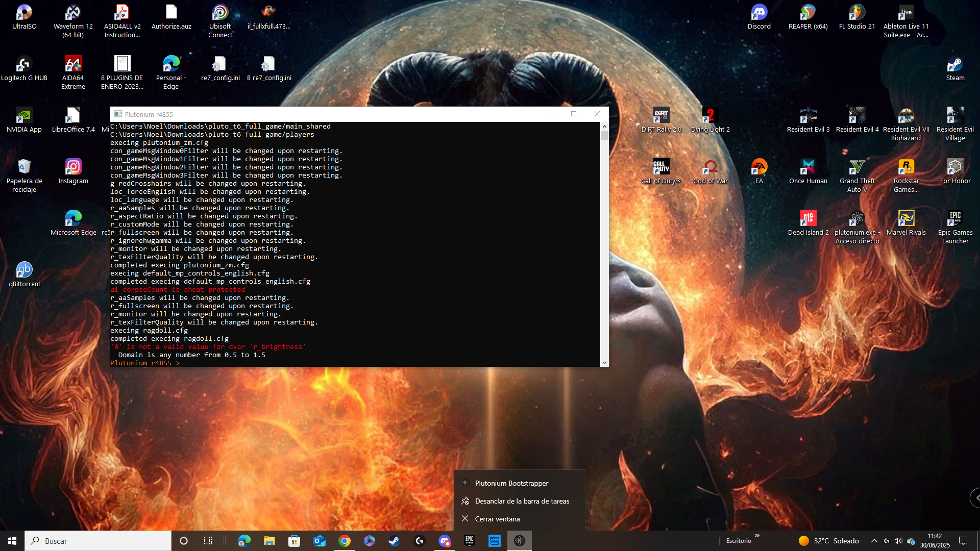This screenshot has width=980, height=551.
Task: Show hidden system tray icons
Action: coord(874,541)
